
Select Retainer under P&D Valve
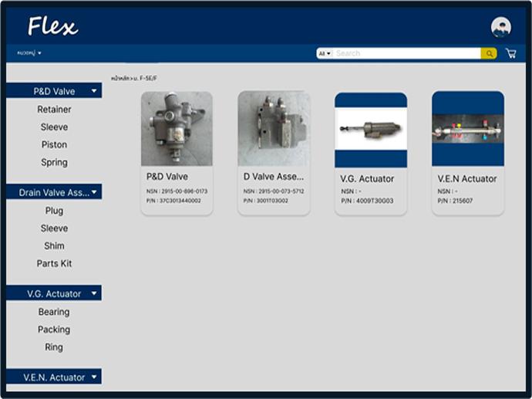54,110
